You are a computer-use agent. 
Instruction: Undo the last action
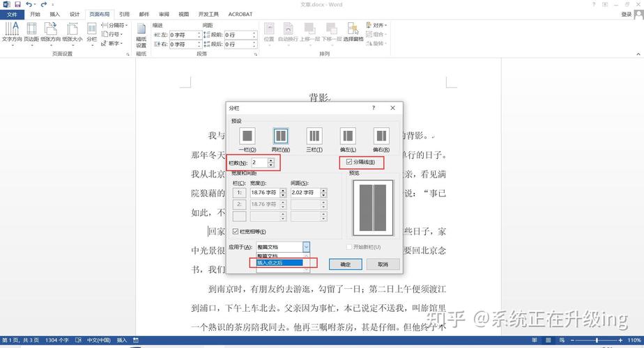[29, 4]
